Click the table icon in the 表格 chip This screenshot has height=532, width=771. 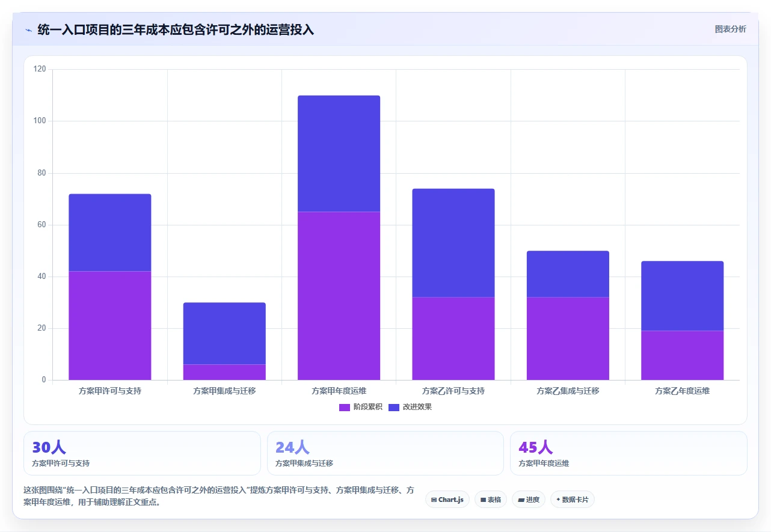tap(483, 500)
